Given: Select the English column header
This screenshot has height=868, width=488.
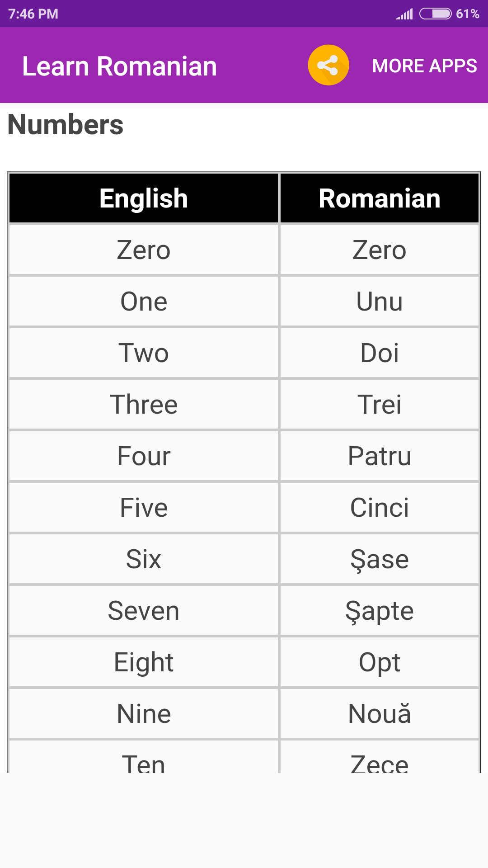Looking at the screenshot, I should click(x=144, y=198).
